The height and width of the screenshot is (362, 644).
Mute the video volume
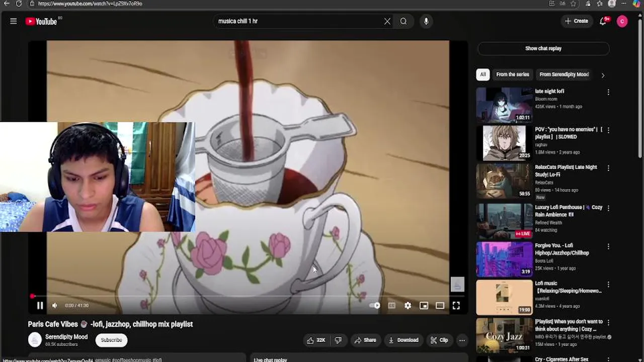pos(55,305)
